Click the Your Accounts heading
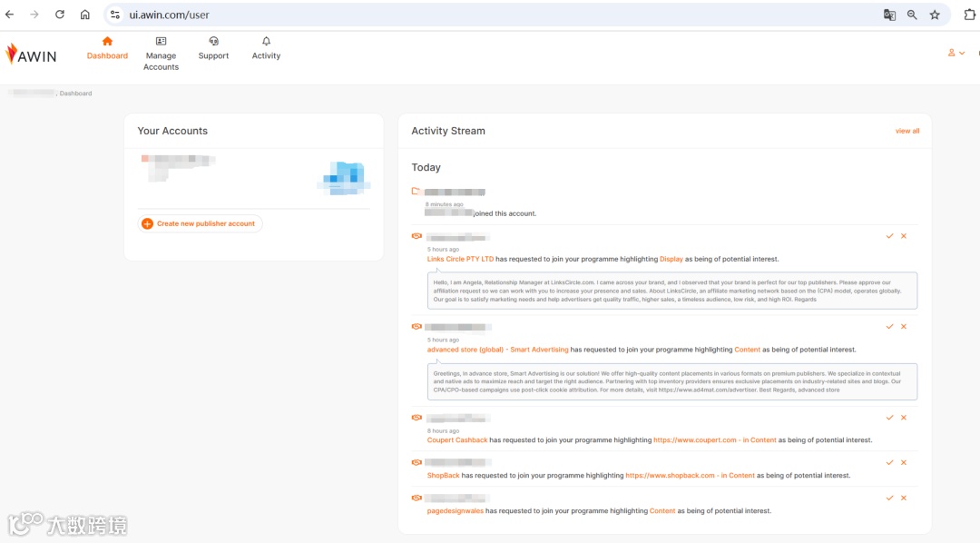This screenshot has height=543, width=980. [172, 131]
